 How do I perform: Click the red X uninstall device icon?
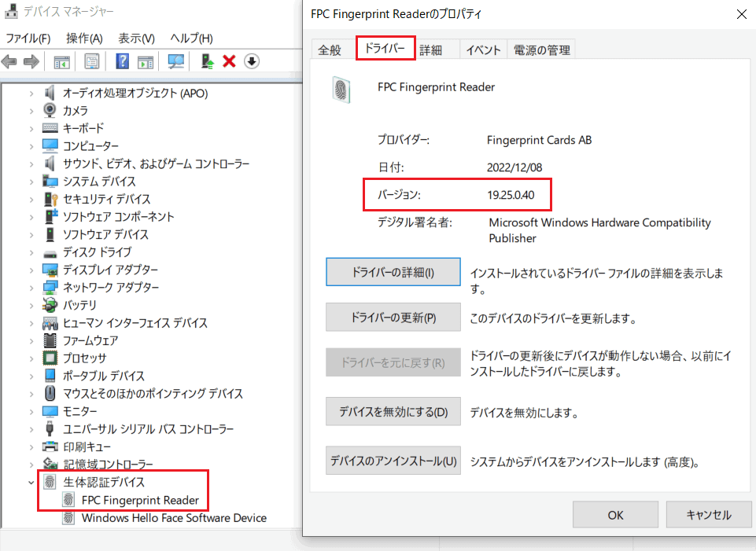(229, 61)
